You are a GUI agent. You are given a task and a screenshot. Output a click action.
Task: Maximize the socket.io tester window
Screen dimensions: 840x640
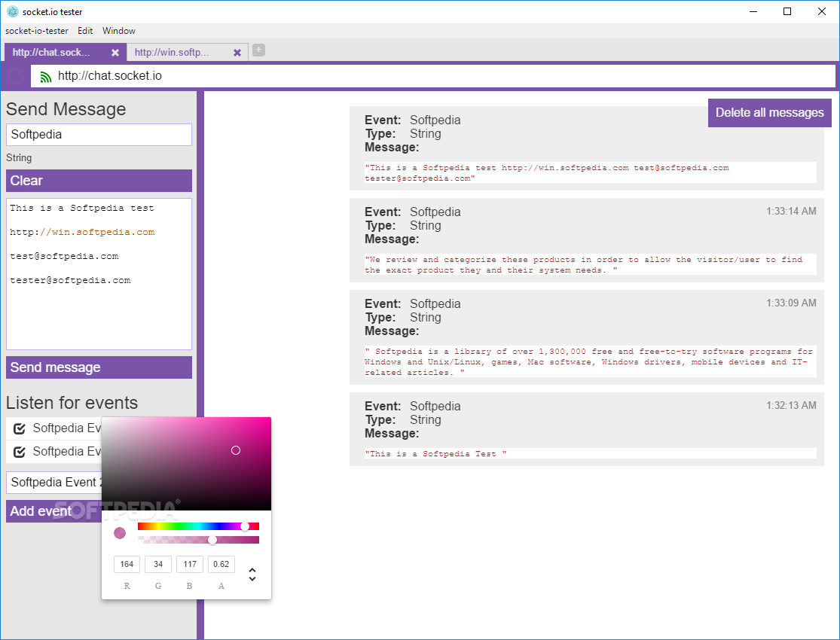[x=787, y=11]
